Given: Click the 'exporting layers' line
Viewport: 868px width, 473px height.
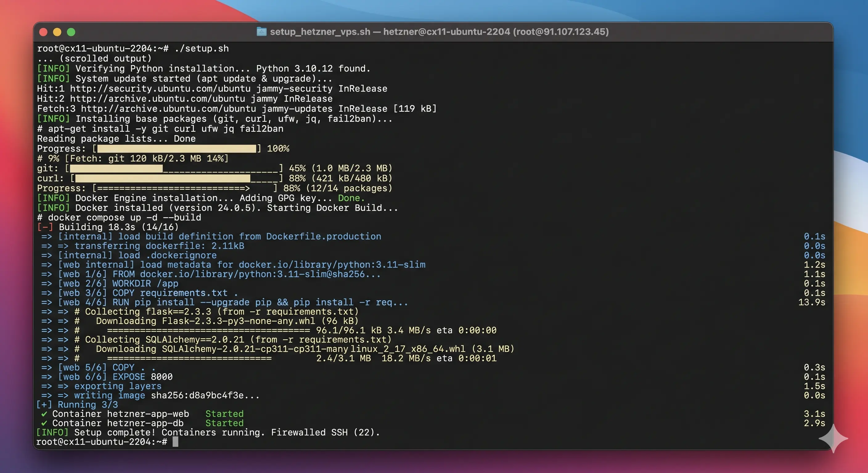Looking at the screenshot, I should pos(101,386).
